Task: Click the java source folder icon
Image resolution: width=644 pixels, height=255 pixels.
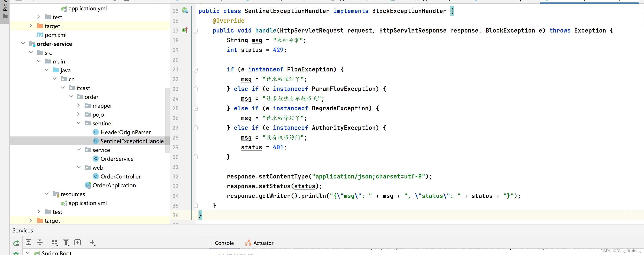Action: 56,70
